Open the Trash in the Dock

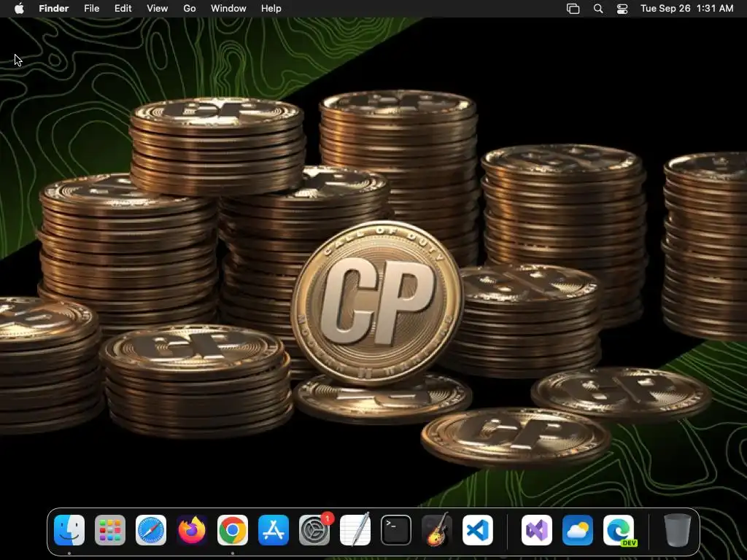pos(678,530)
